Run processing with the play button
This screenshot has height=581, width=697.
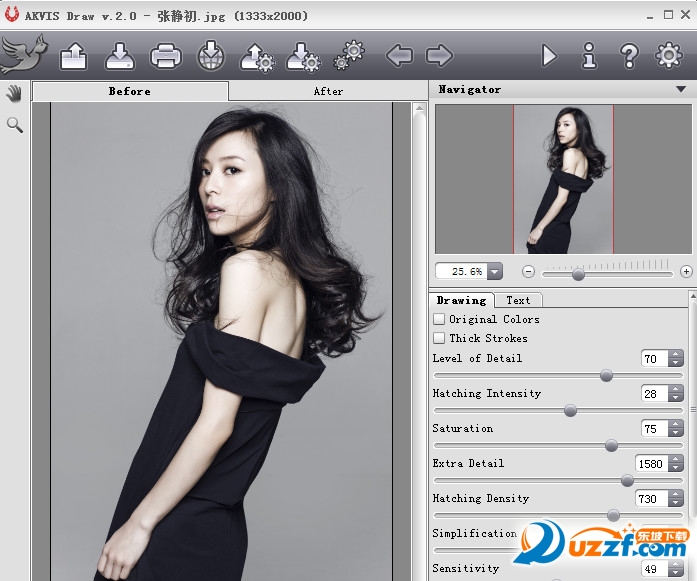[549, 56]
